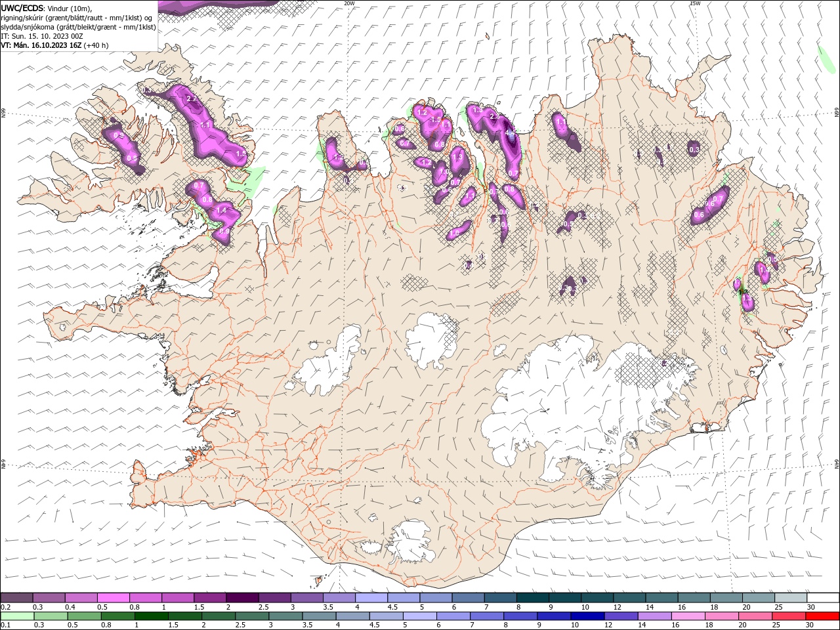The width and height of the screenshot is (840, 630).
Task: Select the 30 bright red swatch in the rain legend
Action: 822,616
